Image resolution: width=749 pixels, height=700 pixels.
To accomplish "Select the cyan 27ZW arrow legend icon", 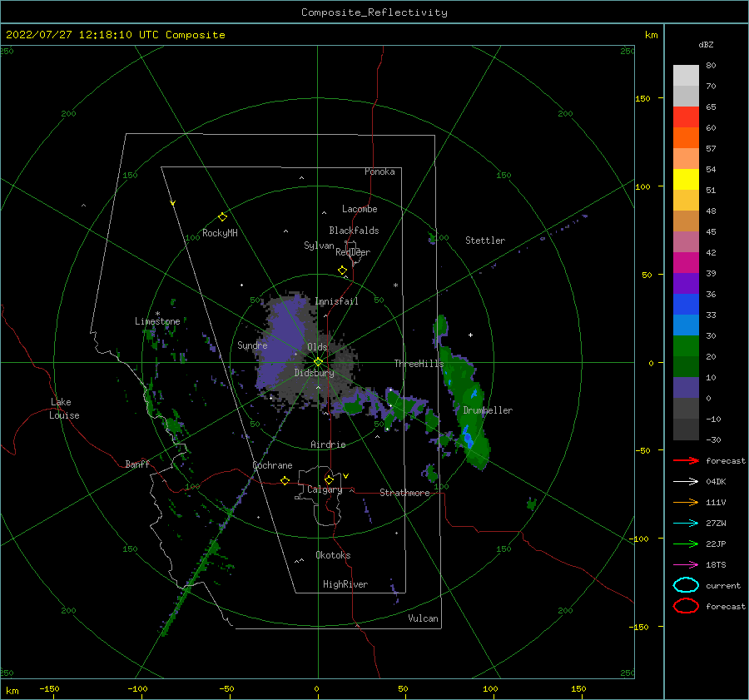I will pos(686,524).
